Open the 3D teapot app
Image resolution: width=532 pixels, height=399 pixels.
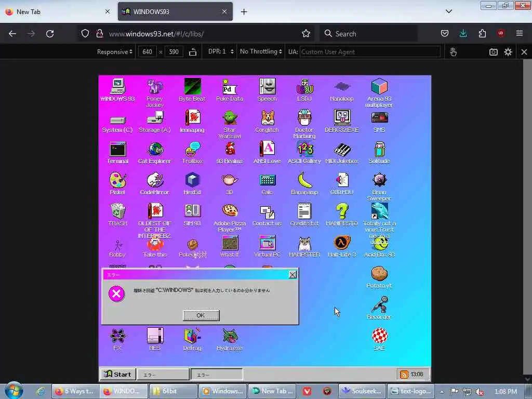(230, 183)
